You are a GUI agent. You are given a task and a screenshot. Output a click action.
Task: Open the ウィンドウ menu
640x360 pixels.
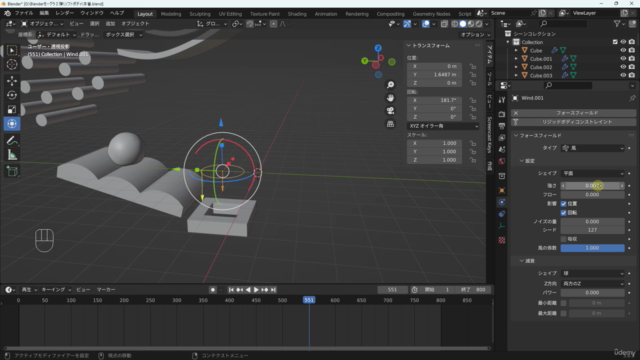pyautogui.click(x=91, y=13)
